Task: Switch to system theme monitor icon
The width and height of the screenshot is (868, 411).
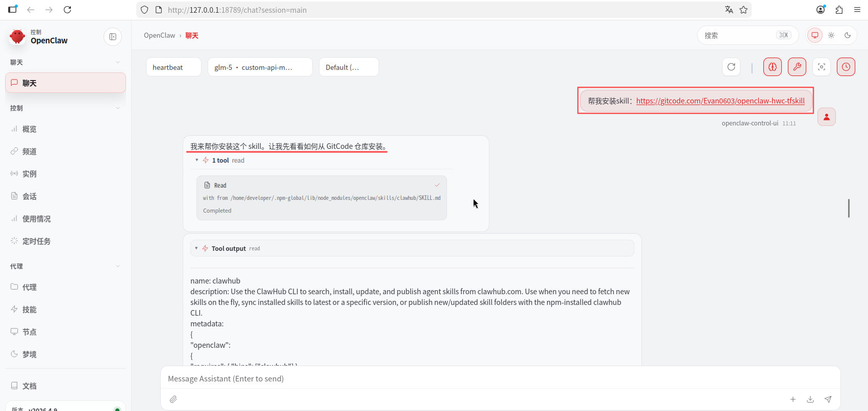Action: (x=815, y=35)
